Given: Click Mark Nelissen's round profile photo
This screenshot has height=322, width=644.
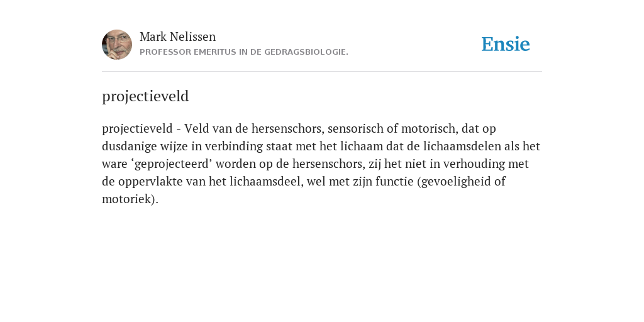Looking at the screenshot, I should coord(117,45).
